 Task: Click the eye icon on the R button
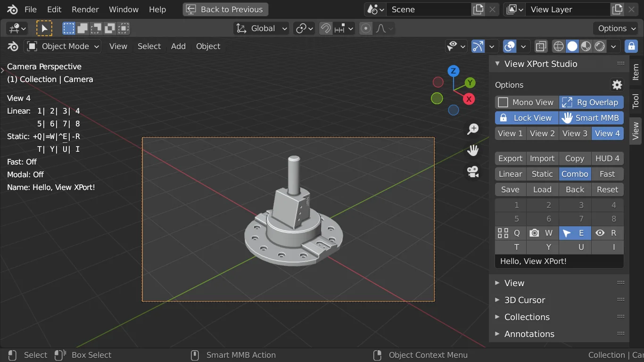click(x=600, y=233)
